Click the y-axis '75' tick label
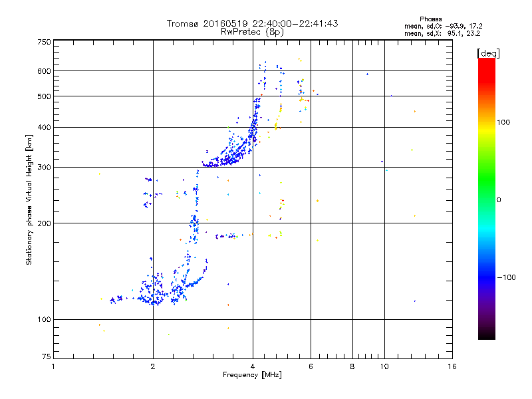 (47, 356)
